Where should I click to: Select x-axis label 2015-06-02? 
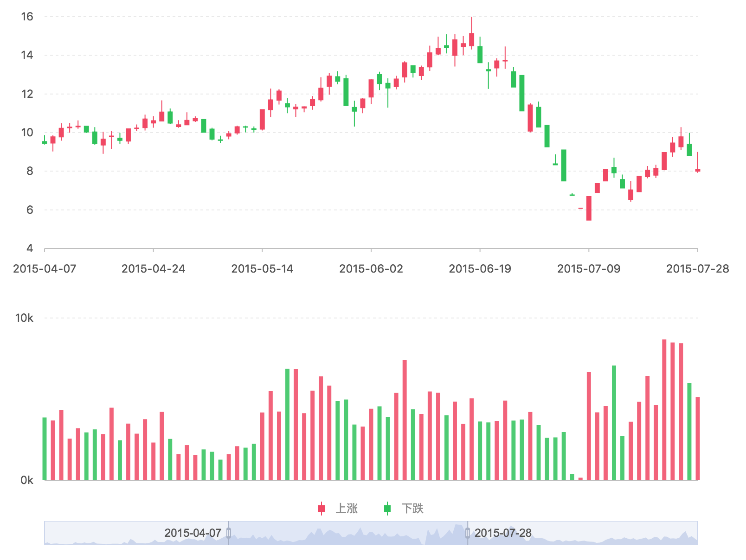pos(371,269)
